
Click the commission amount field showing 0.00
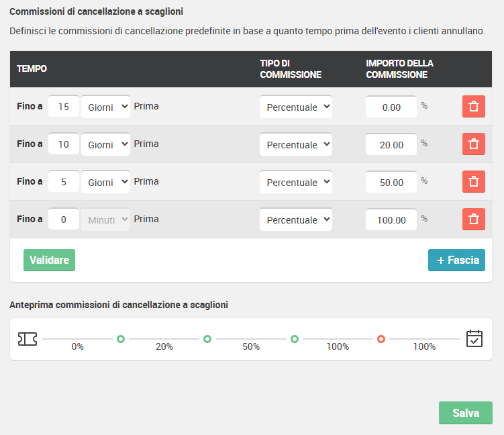[391, 107]
